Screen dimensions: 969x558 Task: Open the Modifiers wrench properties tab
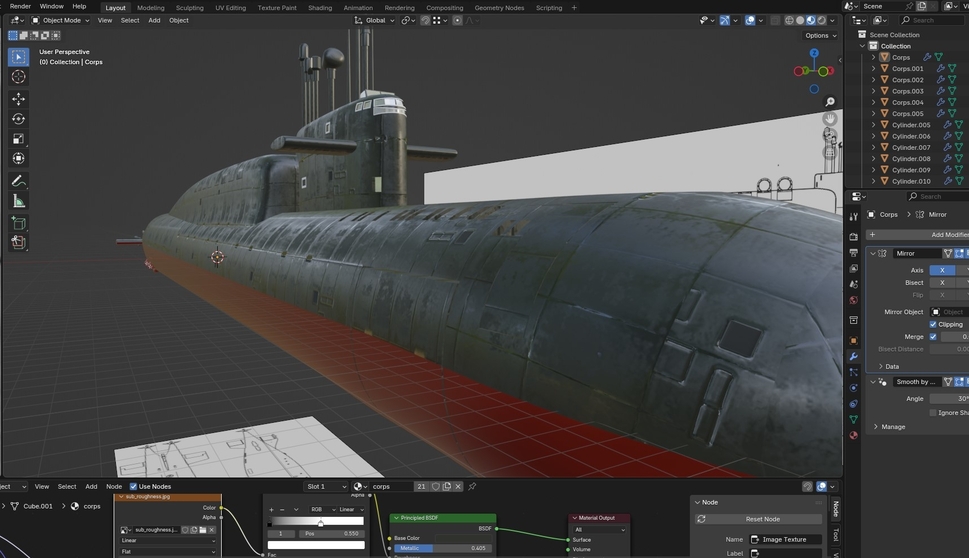coord(853,356)
